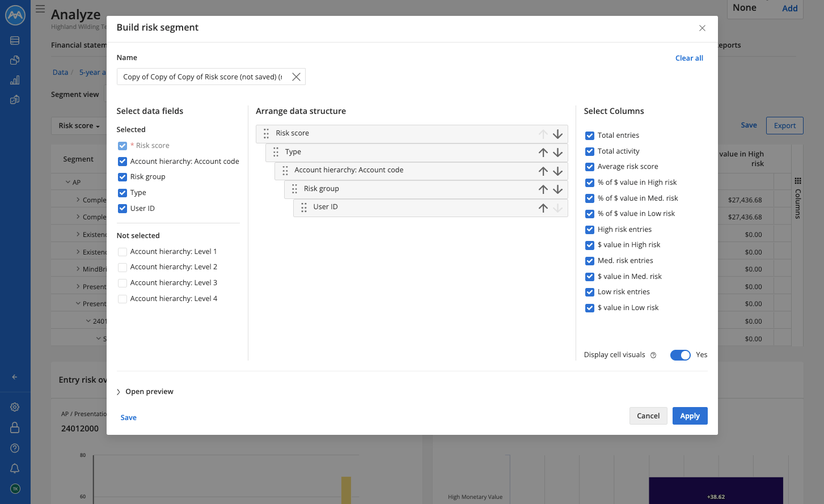Viewport: 824px width, 504px height.
Task: Move User ID row up
Action: click(543, 208)
